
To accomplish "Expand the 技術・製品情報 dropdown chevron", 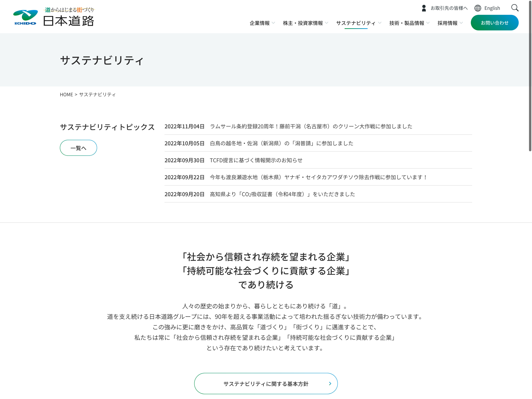I will coord(428,23).
